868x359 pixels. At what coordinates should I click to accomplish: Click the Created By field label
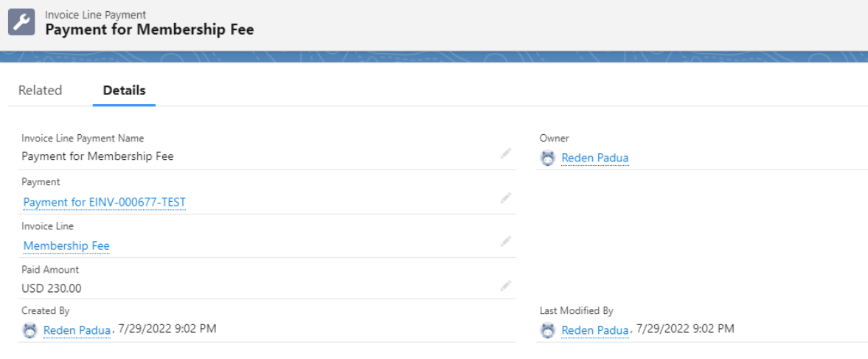(x=46, y=311)
